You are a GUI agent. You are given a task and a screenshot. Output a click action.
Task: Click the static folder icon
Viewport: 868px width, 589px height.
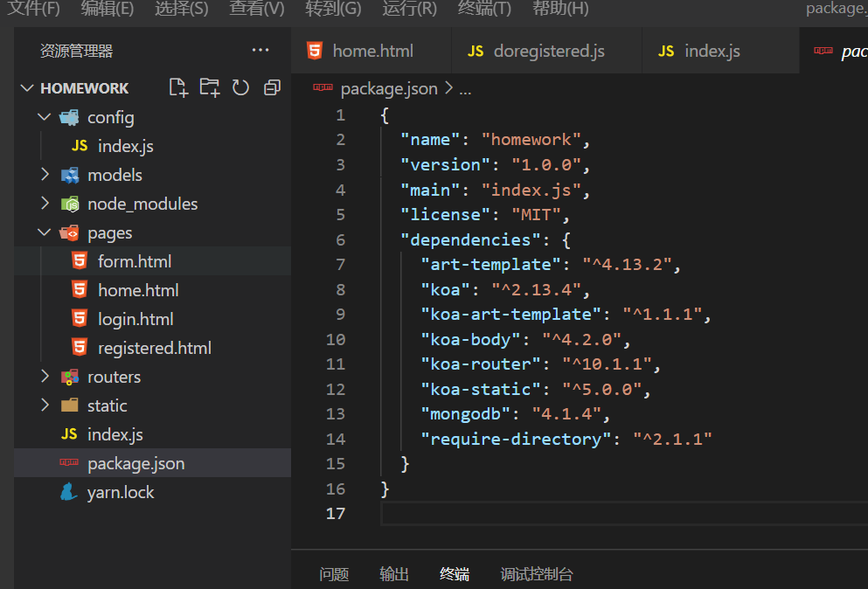(69, 405)
